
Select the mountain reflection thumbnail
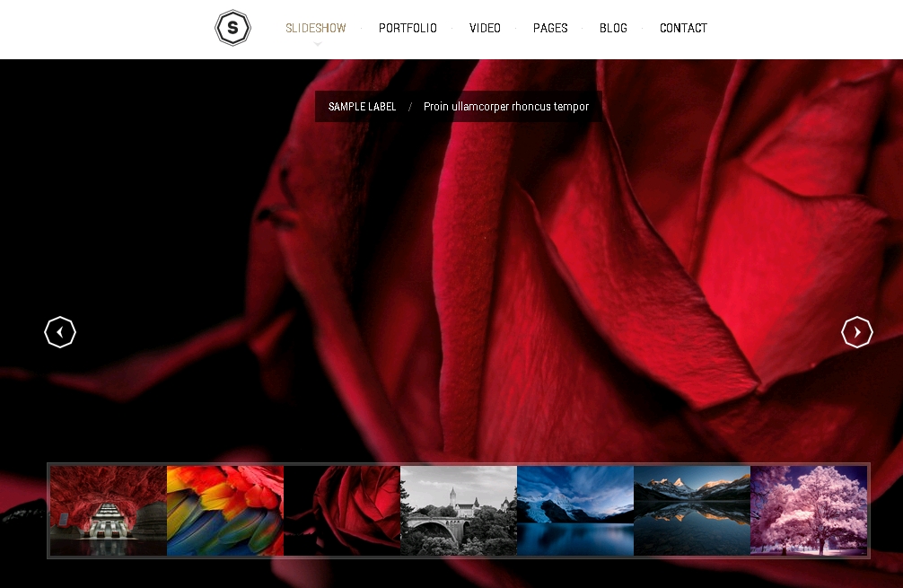pyautogui.click(x=691, y=511)
